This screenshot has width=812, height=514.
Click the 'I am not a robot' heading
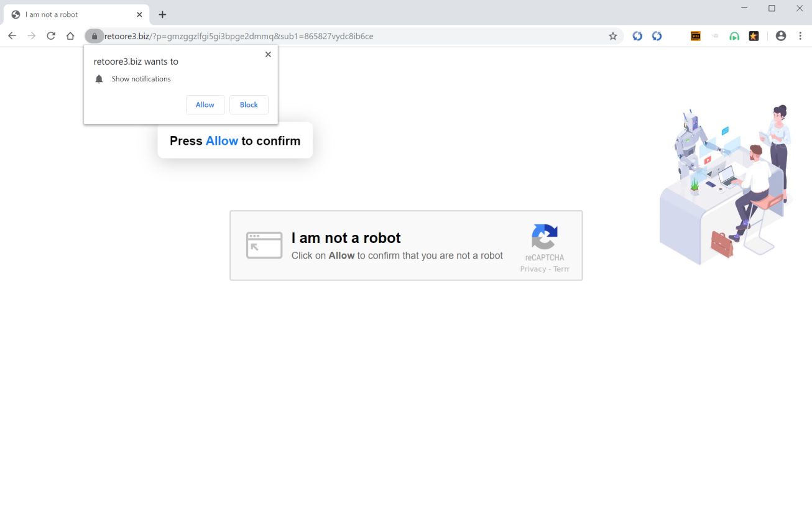click(x=346, y=238)
